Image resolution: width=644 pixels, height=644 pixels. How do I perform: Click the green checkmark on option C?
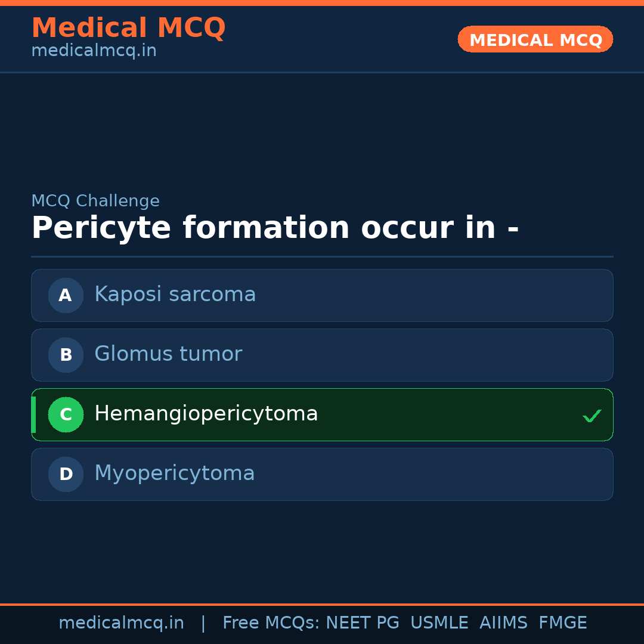[592, 415]
